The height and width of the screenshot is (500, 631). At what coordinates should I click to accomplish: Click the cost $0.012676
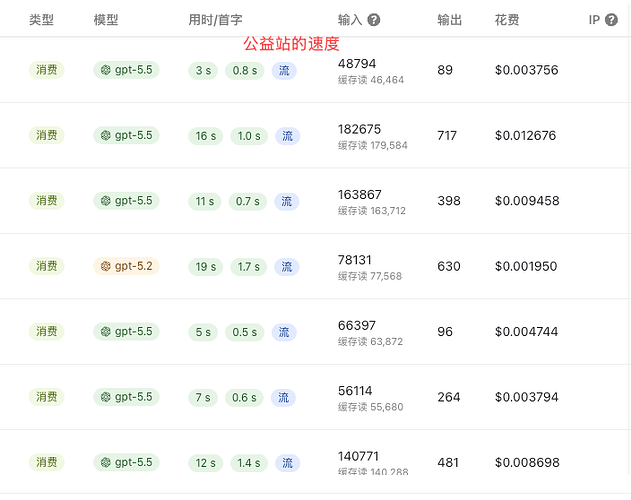(x=526, y=135)
